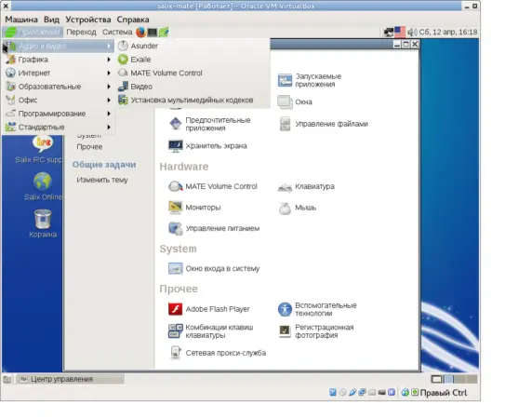Expand the Программирование submenu arrow
This screenshot has height=418, width=532.
coord(109,114)
